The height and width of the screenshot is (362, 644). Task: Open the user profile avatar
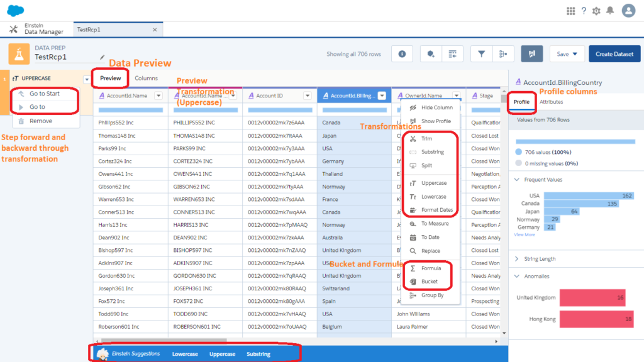coord(628,11)
